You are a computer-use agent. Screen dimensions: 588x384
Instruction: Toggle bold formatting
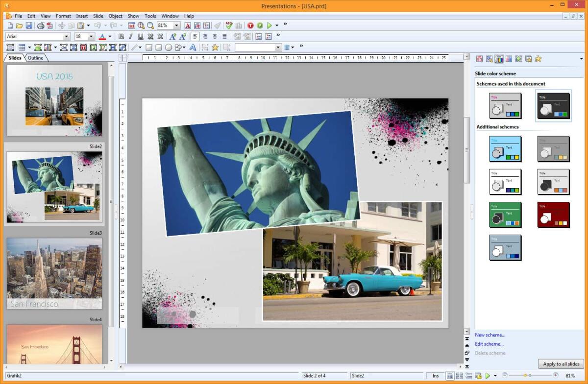point(121,36)
